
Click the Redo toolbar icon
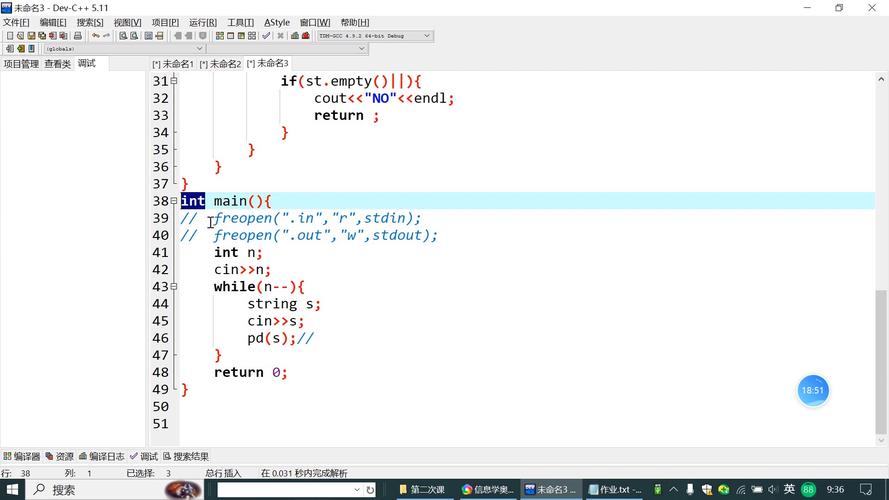106,36
